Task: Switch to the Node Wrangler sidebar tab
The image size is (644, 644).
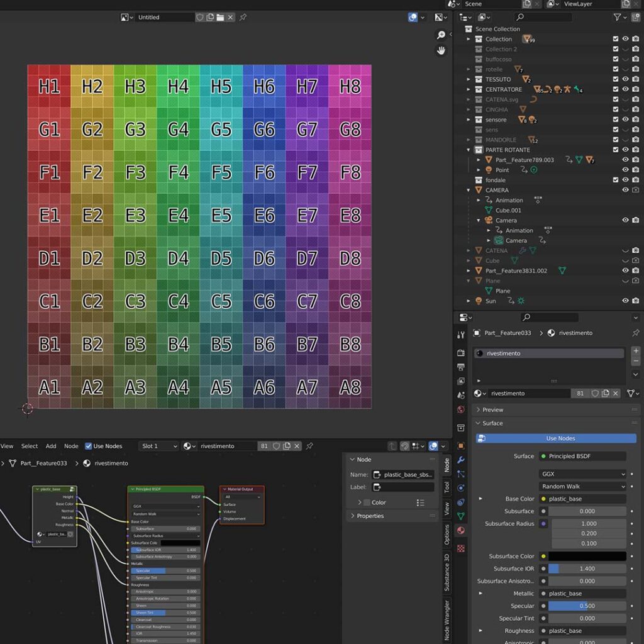Action: pos(447,621)
